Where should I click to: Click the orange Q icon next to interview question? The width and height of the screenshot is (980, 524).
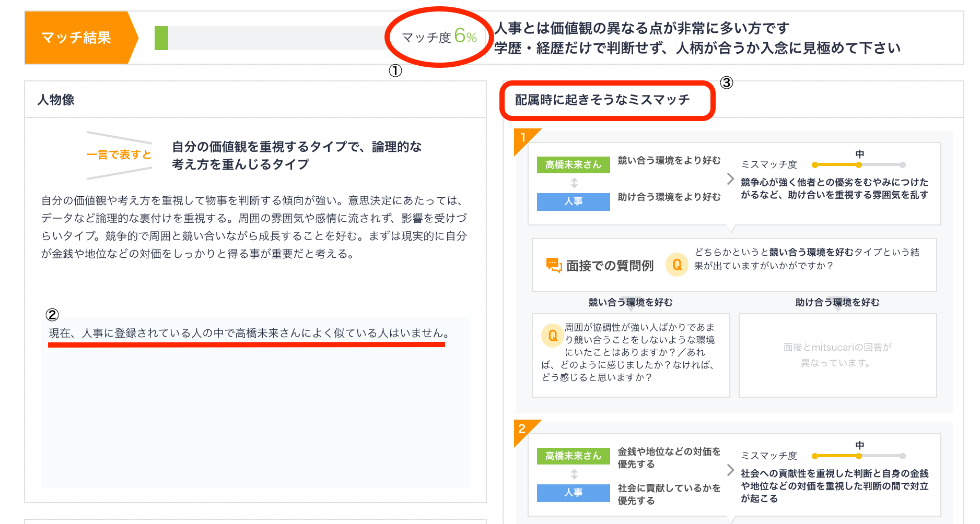pos(678,265)
